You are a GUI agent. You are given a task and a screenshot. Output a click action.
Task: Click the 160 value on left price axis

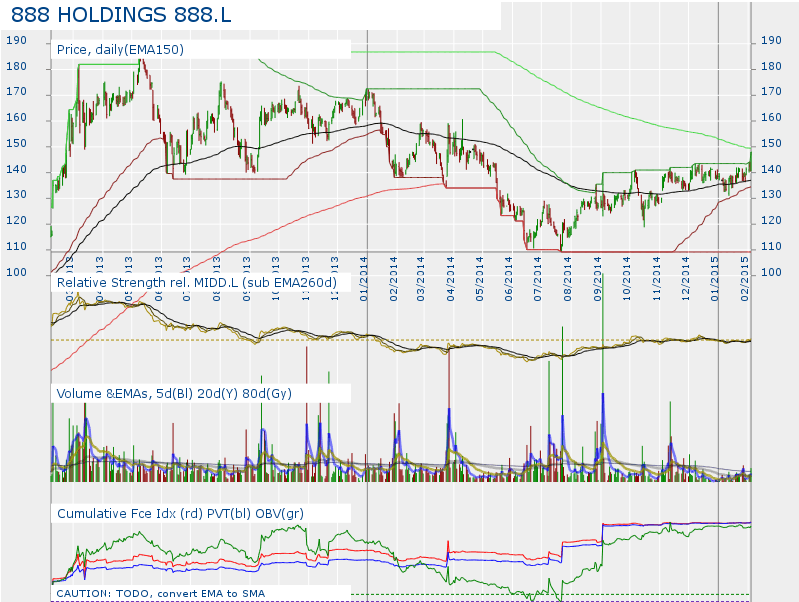pyautogui.click(x=16, y=118)
